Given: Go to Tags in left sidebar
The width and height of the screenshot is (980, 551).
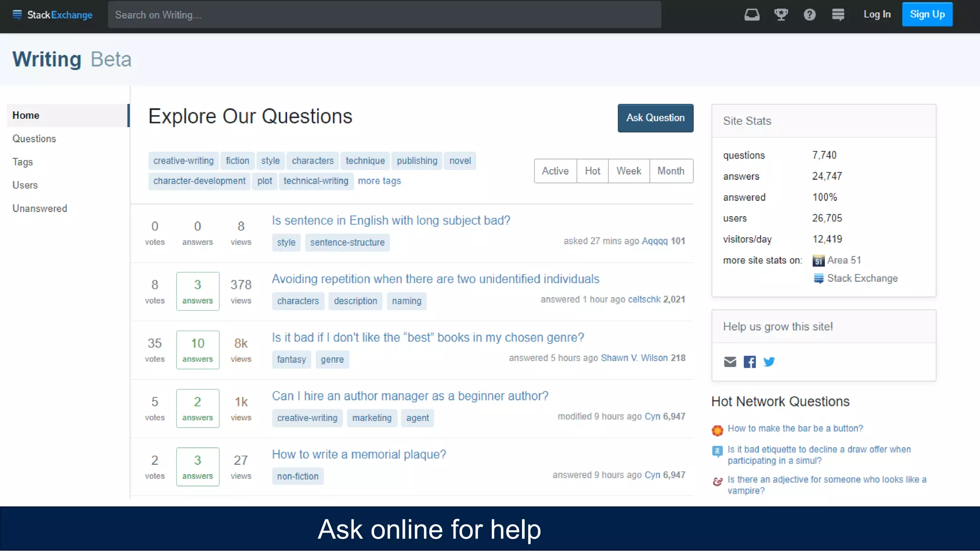Looking at the screenshot, I should pos(22,162).
